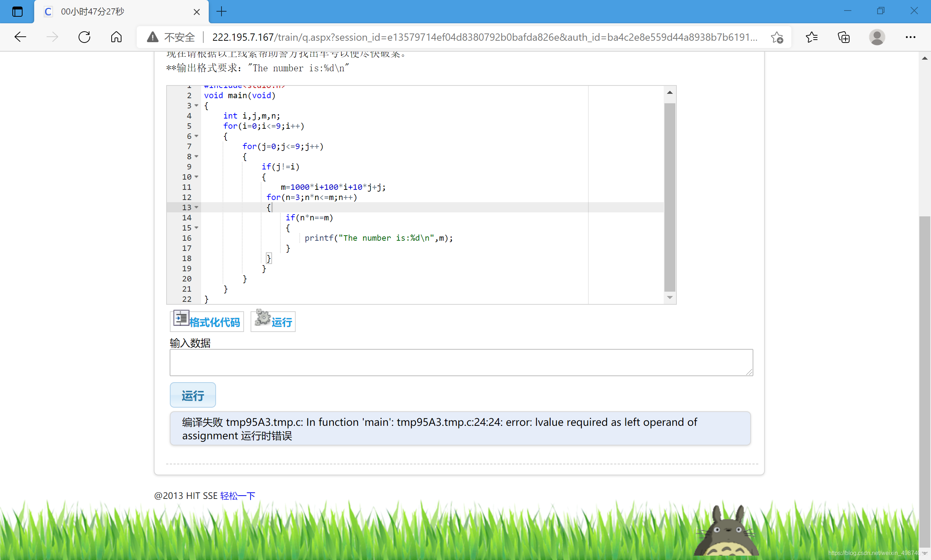
Task: Click the address bar URL
Action: (x=485, y=37)
